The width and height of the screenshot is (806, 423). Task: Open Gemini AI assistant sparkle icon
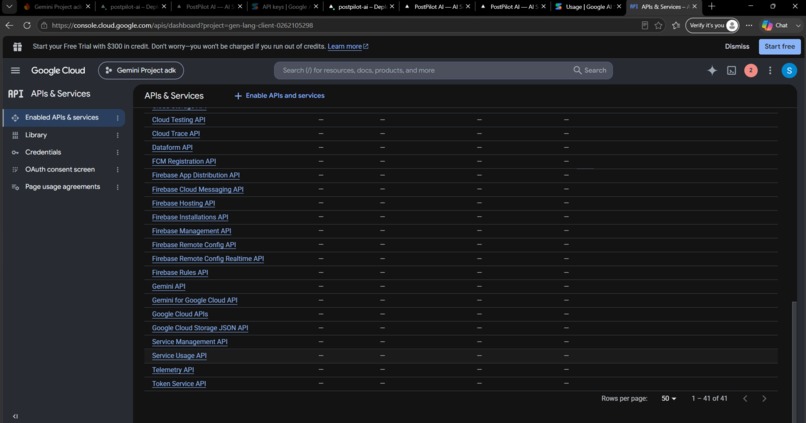pos(712,70)
